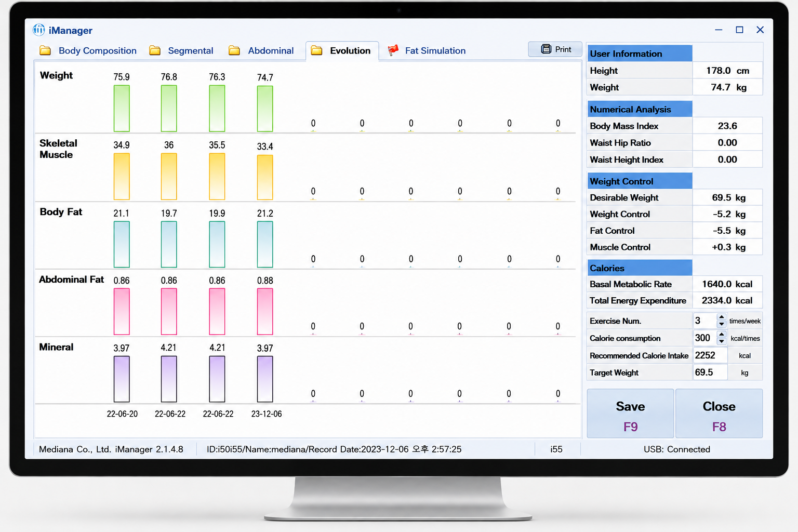Go to the Fat Simulation tab
Screen dimensions: 798x532
(x=435, y=51)
